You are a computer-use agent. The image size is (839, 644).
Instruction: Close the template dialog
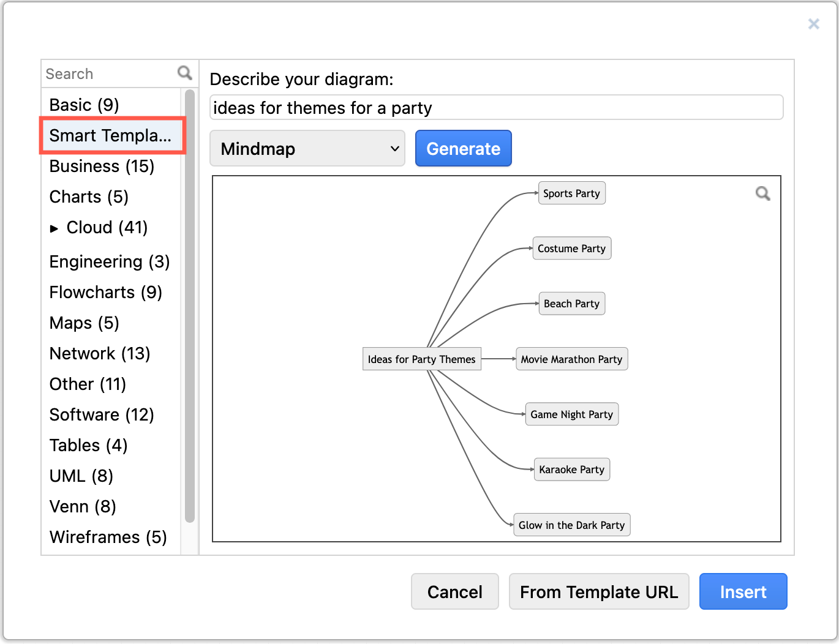coord(813,24)
